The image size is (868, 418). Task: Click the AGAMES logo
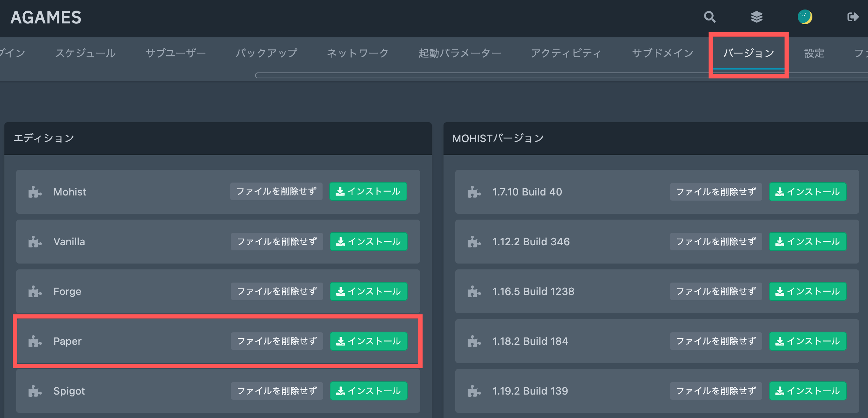point(46,17)
